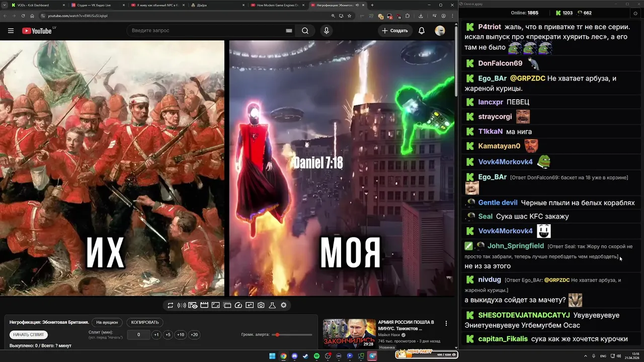Start voice search with the microphone icon
The height and width of the screenshot is (362, 644).
pos(327,31)
